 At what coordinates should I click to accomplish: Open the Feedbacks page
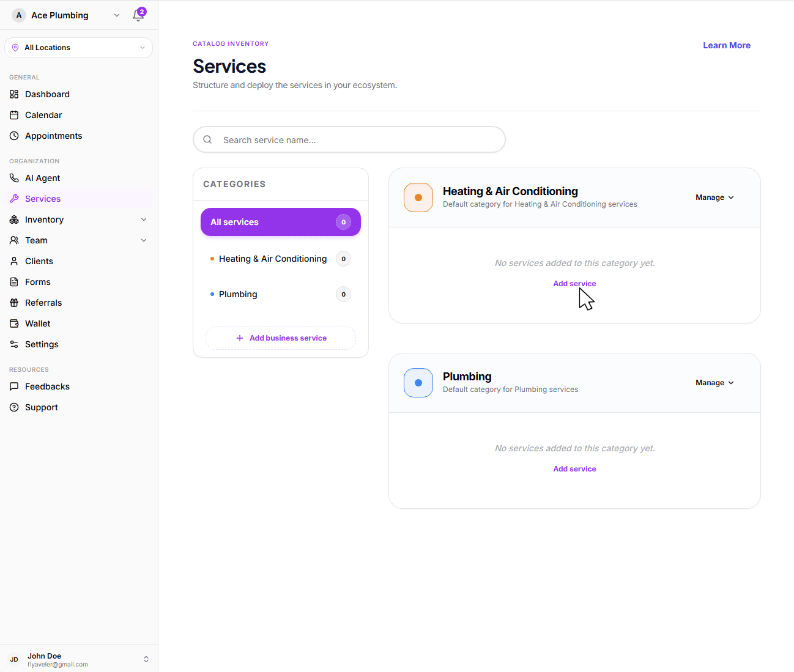(46, 386)
